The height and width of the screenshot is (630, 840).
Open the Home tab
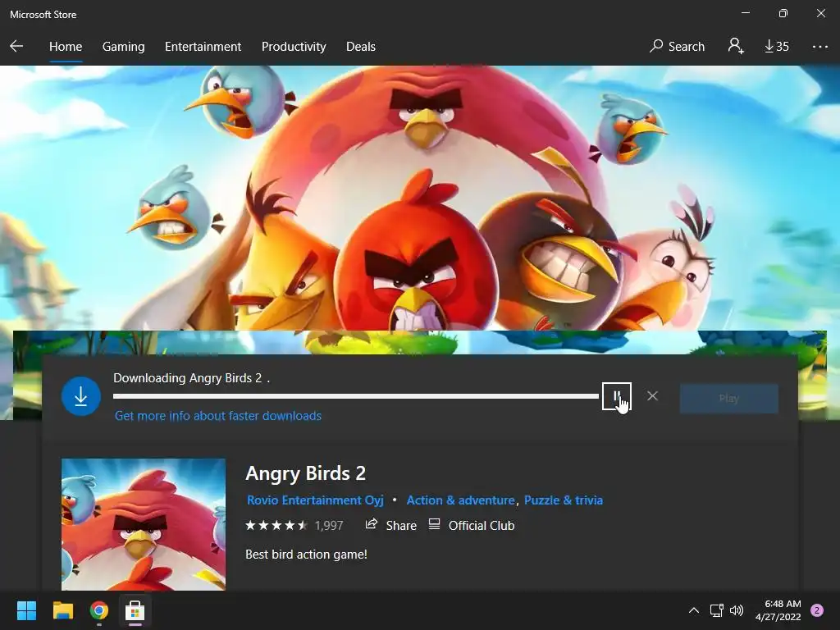pyautogui.click(x=66, y=47)
